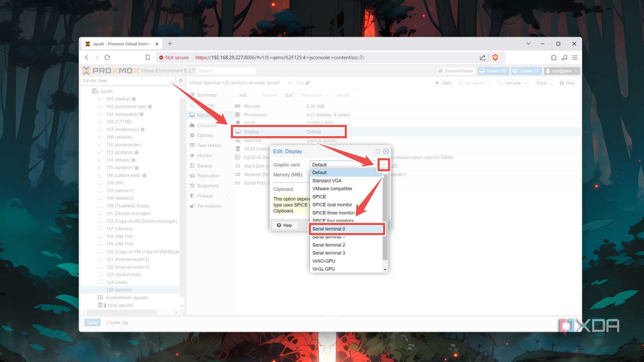Click the Create VM button
The width and height of the screenshot is (644, 362).
pos(493,71)
